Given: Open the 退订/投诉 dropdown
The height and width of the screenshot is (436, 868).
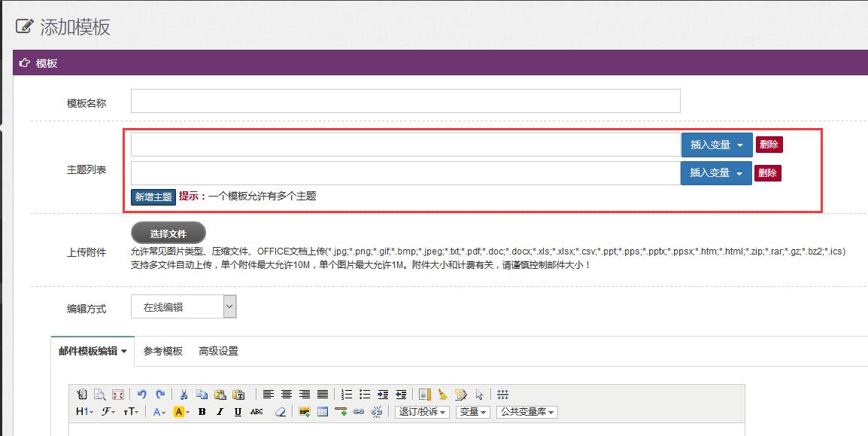Looking at the screenshot, I should [x=422, y=412].
